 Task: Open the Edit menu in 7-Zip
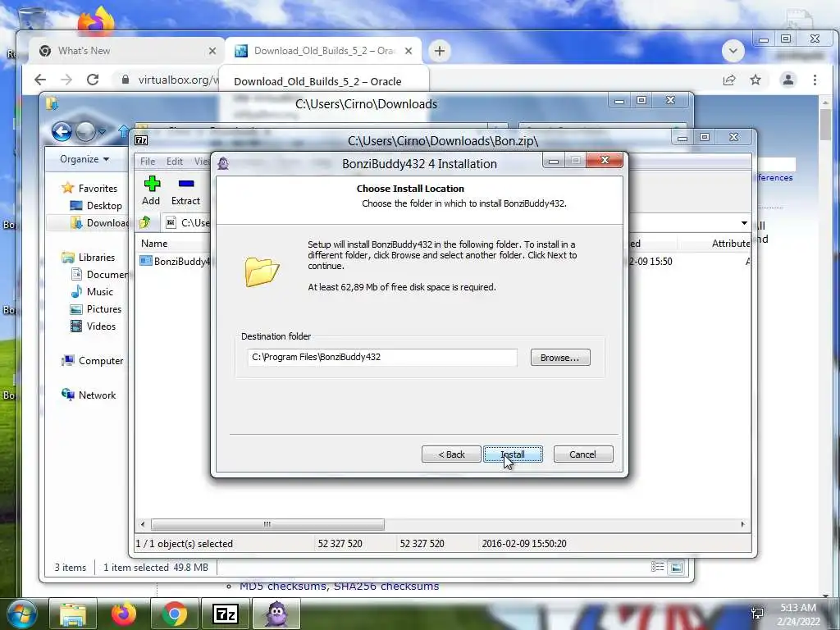(x=175, y=162)
